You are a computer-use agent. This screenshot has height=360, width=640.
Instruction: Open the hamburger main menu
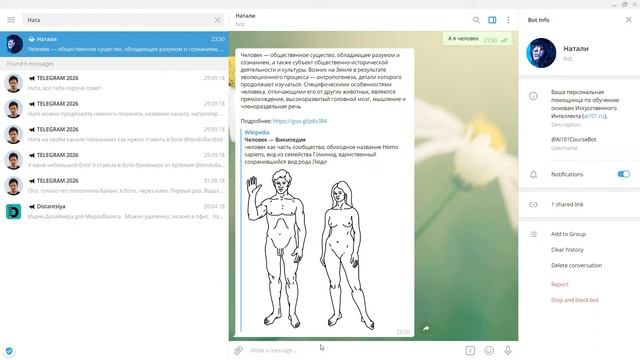pyautogui.click(x=11, y=20)
